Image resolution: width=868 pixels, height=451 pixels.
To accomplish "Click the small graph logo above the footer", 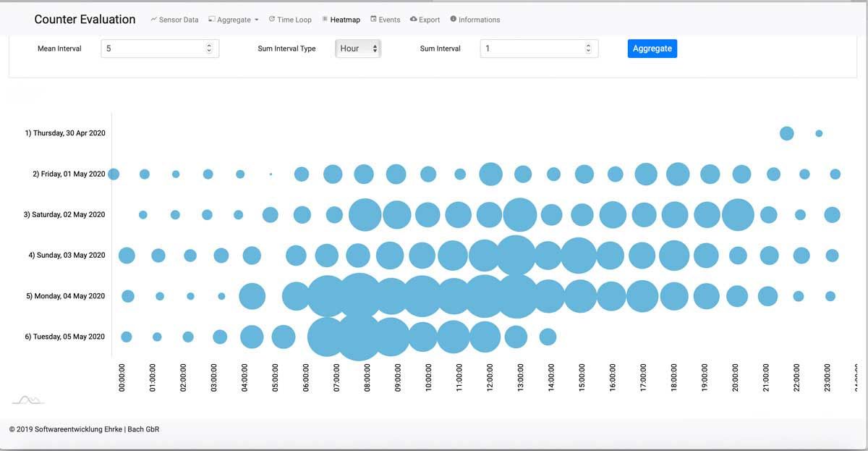I will (x=27, y=400).
